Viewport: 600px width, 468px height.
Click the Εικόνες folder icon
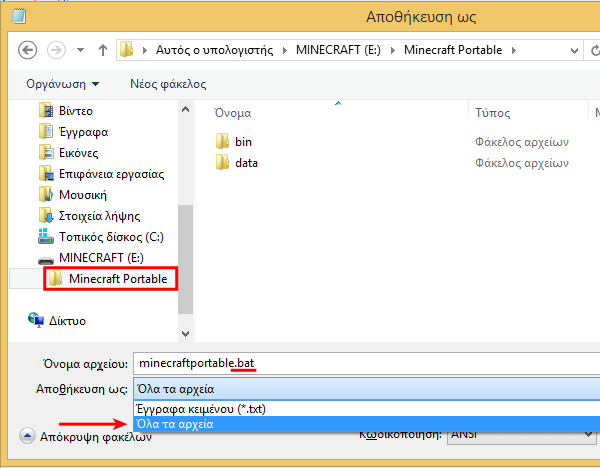[46, 152]
